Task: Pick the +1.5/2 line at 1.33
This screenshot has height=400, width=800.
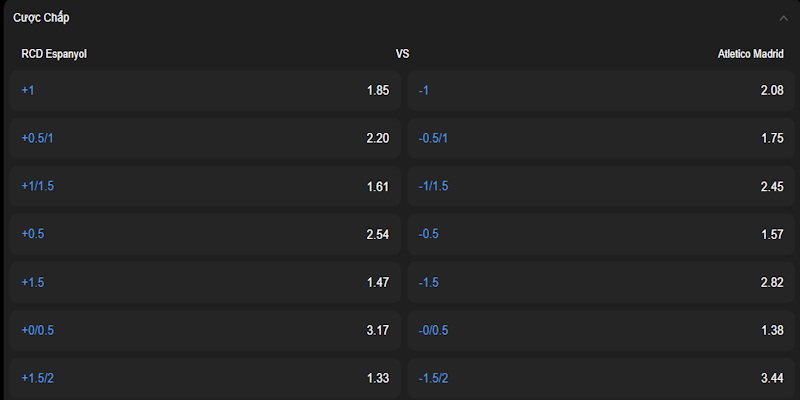Action: pos(205,378)
